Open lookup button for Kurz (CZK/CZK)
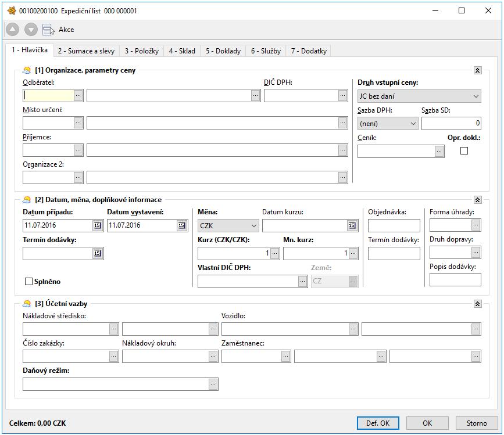This screenshot has height=435, width=504. click(x=274, y=253)
